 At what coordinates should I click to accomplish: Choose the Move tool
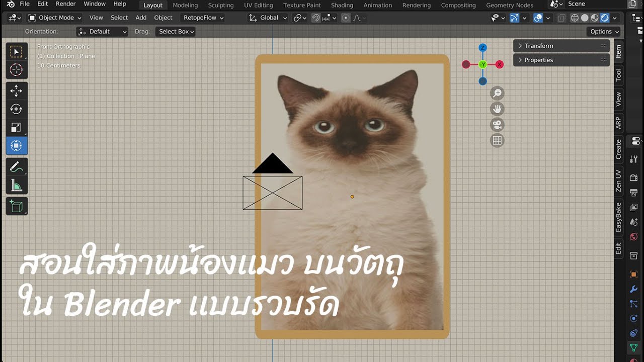17,91
